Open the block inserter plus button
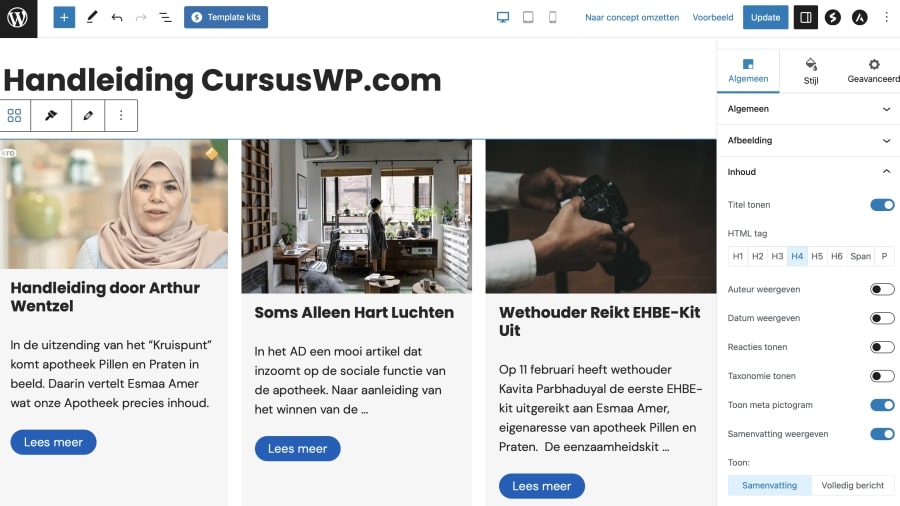 (64, 17)
